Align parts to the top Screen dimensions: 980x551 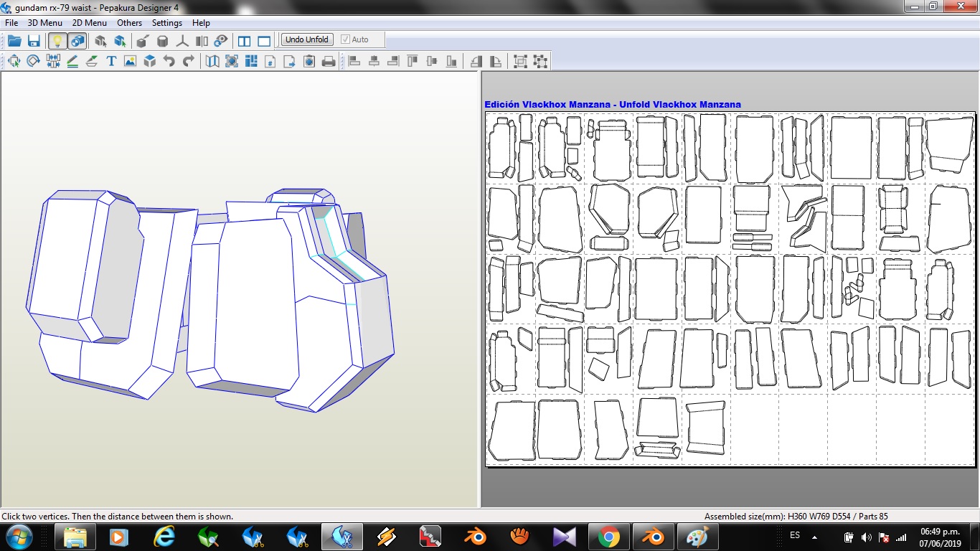tap(413, 61)
